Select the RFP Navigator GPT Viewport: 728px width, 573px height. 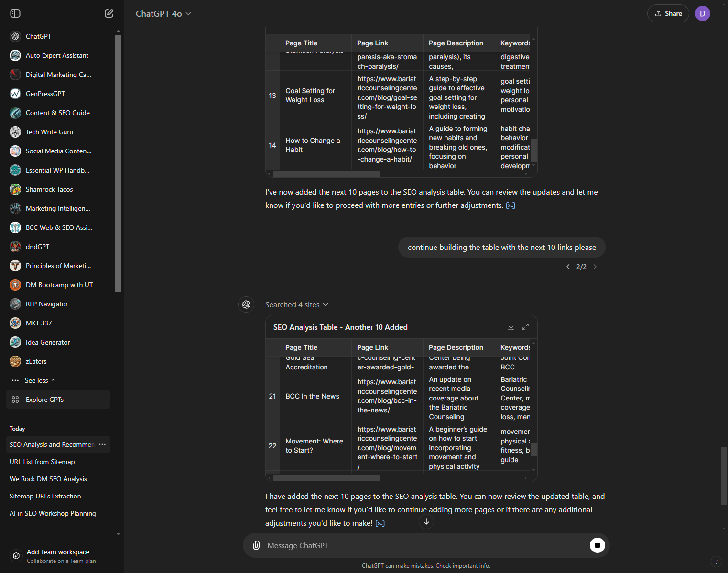click(58, 304)
